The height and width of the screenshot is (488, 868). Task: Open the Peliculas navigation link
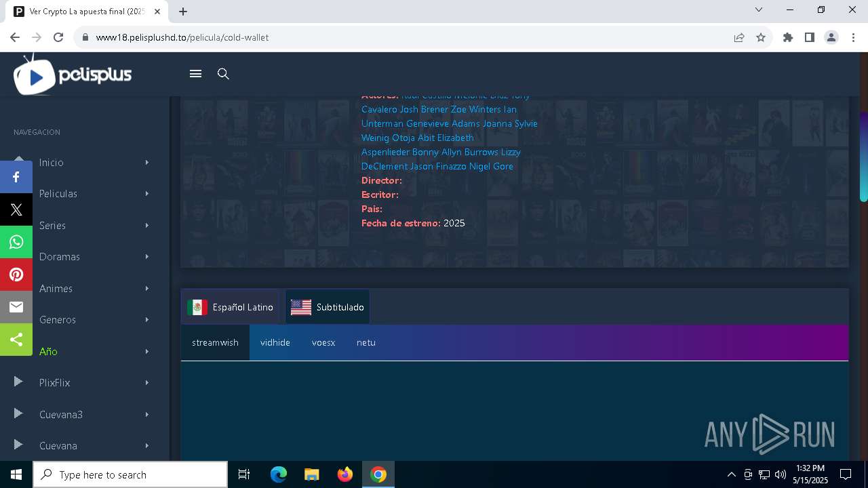click(58, 194)
